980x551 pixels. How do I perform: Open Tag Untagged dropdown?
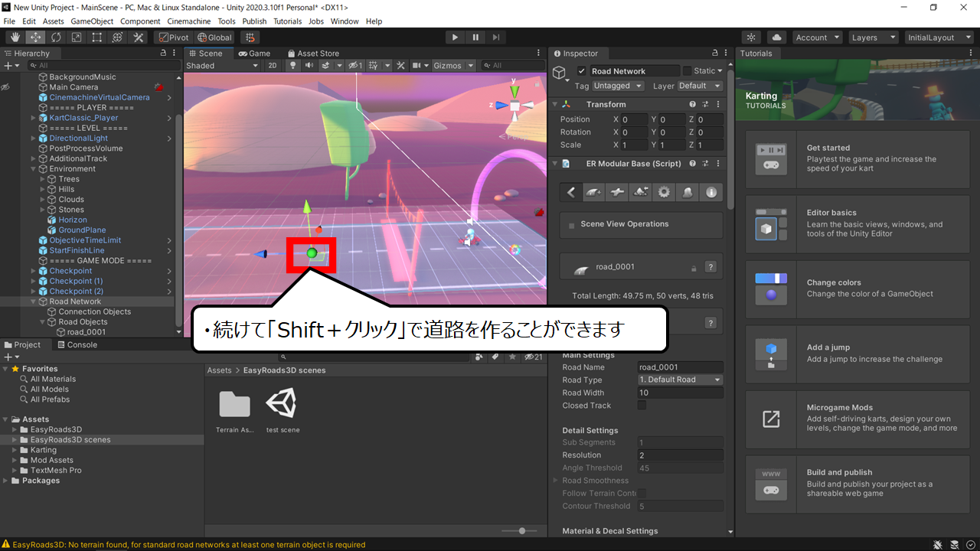click(x=619, y=86)
